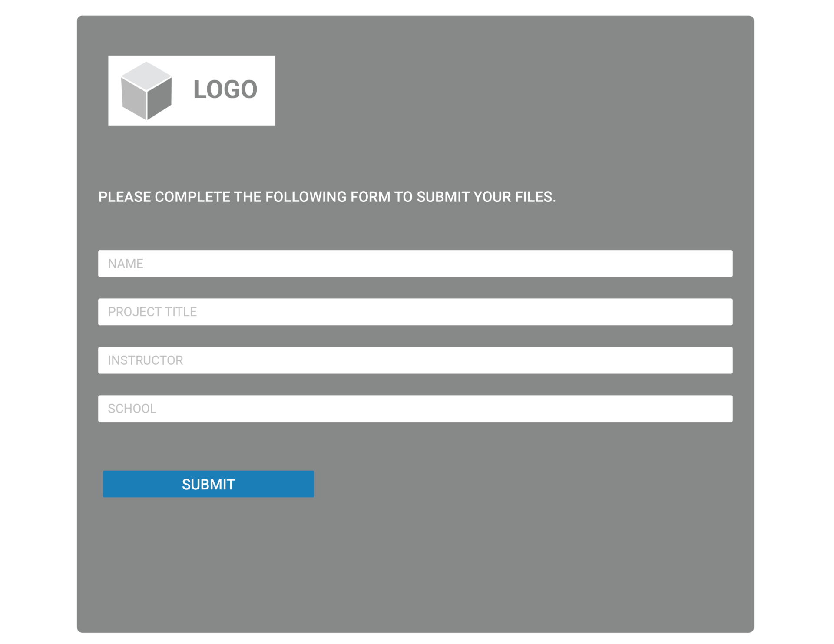
Task: Click the gray cube logo icon
Action: (146, 91)
